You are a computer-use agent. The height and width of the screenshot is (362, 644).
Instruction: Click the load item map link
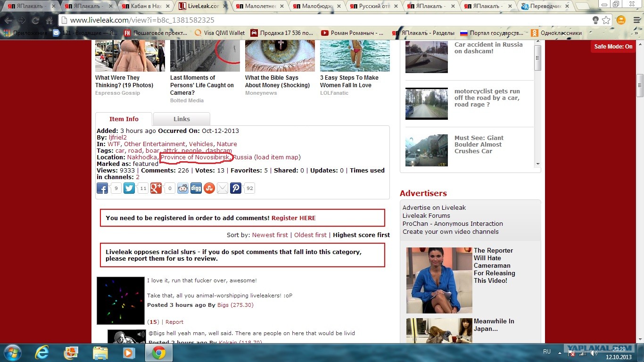click(x=277, y=157)
